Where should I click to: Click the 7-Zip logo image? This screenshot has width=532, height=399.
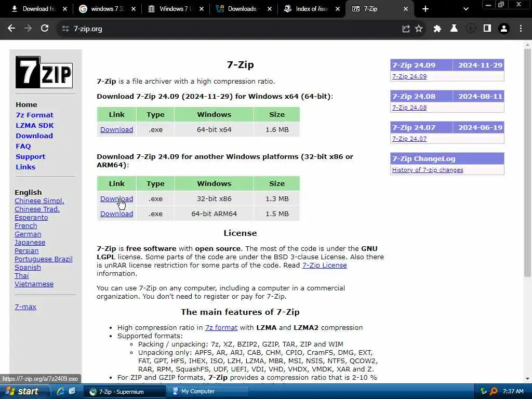(44, 72)
